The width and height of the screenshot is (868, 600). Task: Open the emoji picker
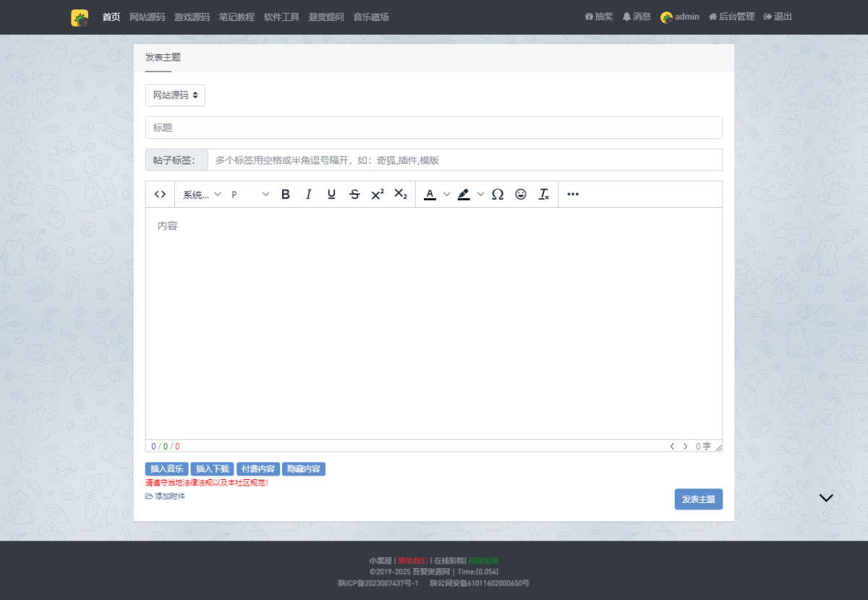tap(521, 194)
